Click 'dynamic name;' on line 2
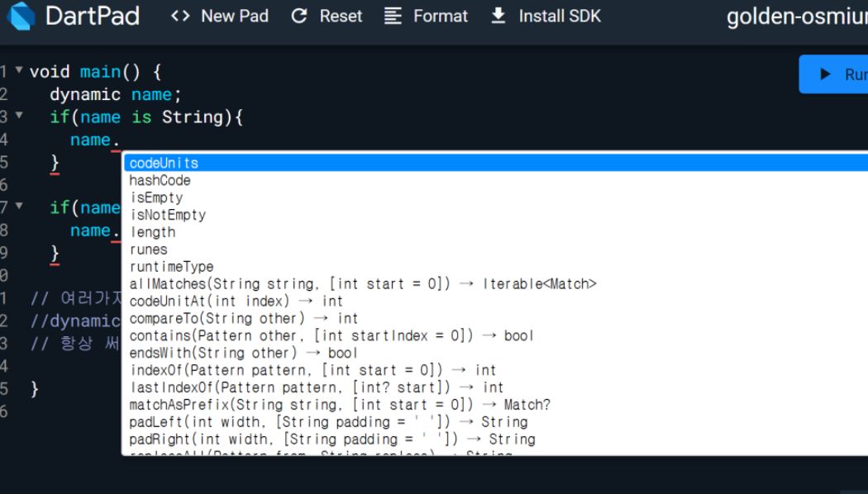Viewport: 868px width, 494px height. coord(115,95)
